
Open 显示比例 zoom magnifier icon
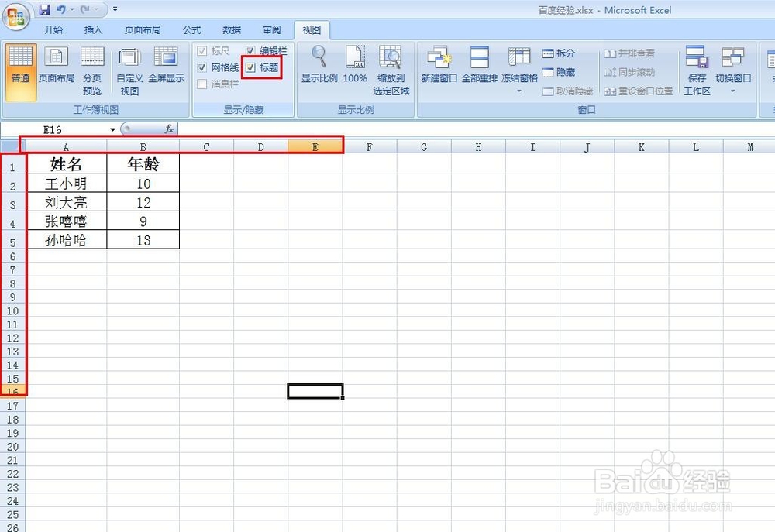tap(318, 66)
